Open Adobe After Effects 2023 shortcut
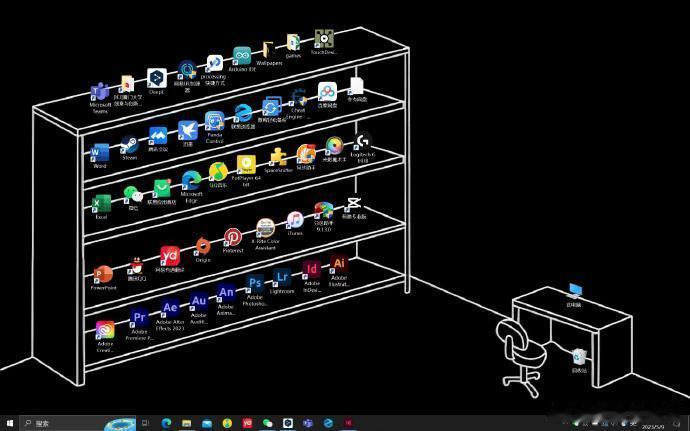The width and height of the screenshot is (690, 431). pyautogui.click(x=169, y=308)
